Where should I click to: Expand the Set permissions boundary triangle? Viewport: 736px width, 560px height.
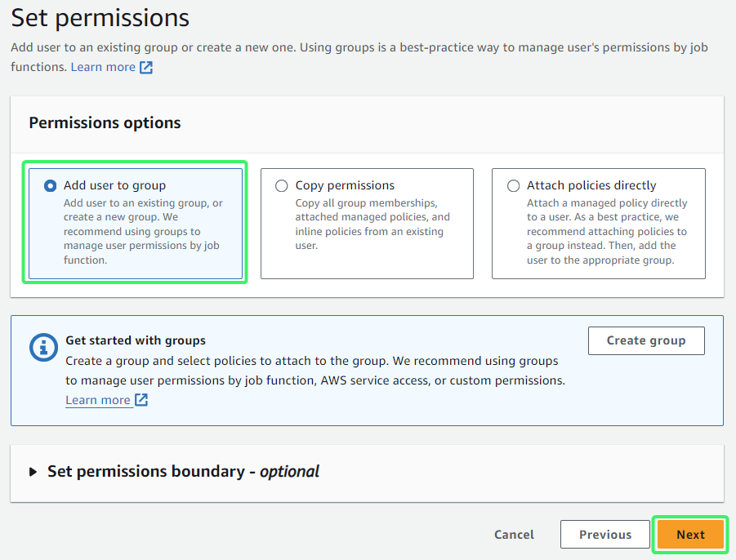[x=33, y=472]
